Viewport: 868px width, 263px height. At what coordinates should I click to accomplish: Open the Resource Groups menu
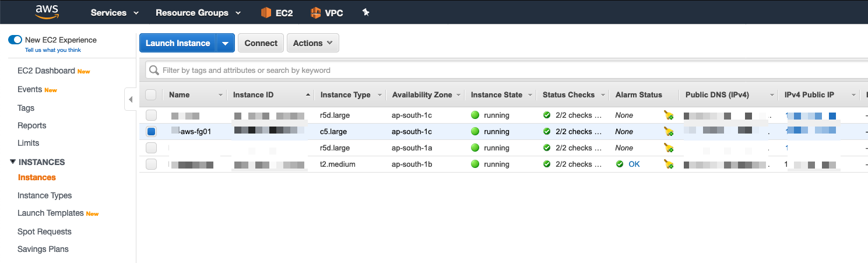point(198,12)
